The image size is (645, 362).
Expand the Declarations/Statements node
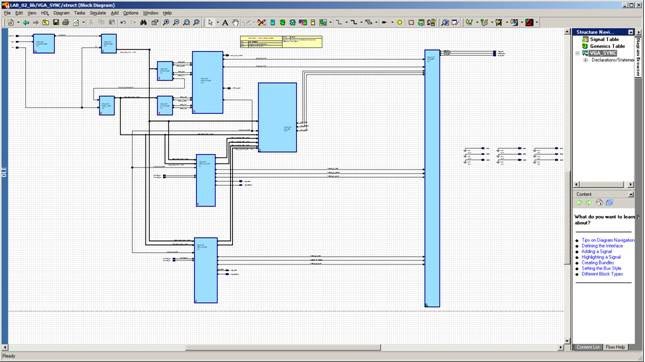[x=585, y=60]
